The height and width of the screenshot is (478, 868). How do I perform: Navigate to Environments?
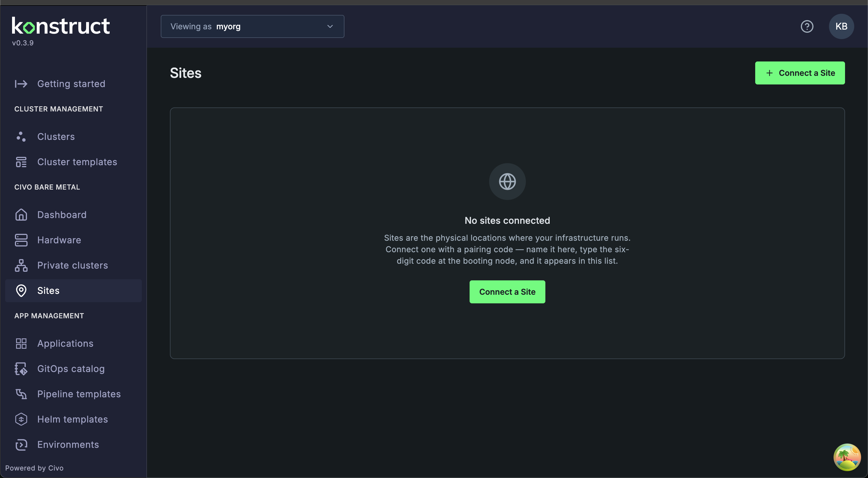click(x=73, y=444)
